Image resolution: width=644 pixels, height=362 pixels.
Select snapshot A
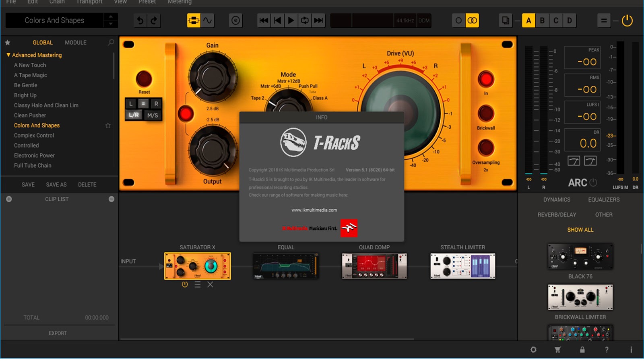(528, 21)
